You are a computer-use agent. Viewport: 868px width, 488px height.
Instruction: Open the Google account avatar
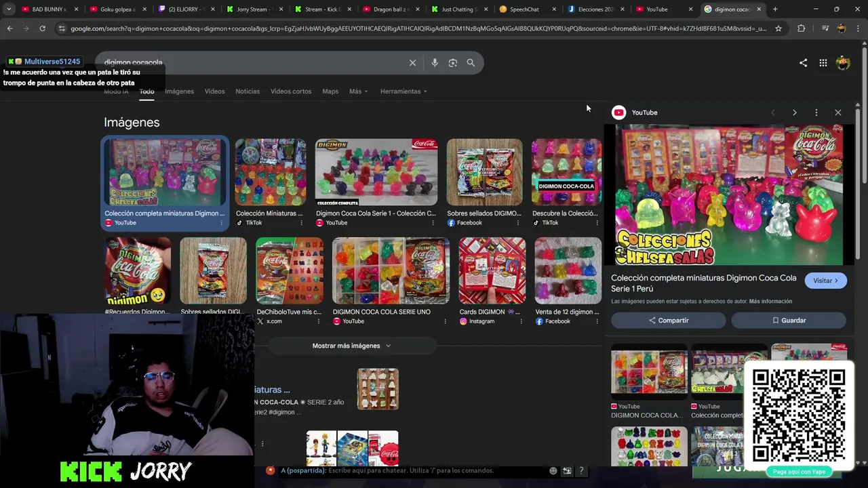pos(843,63)
